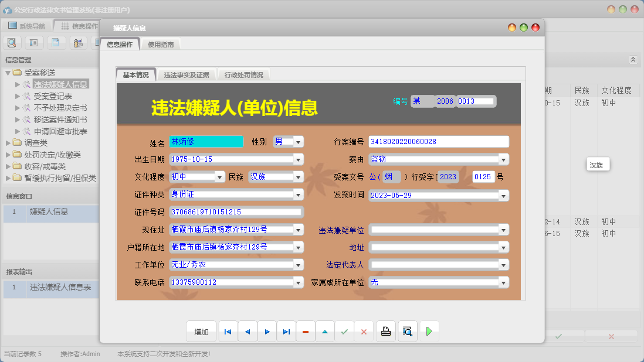Open the 性别 dropdown
This screenshot has width=644, height=362.
click(x=298, y=142)
